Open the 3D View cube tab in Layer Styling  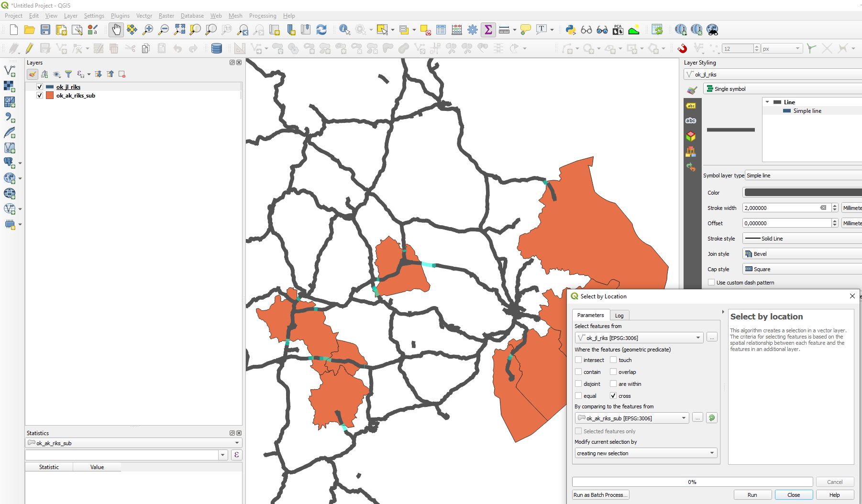coord(691,136)
